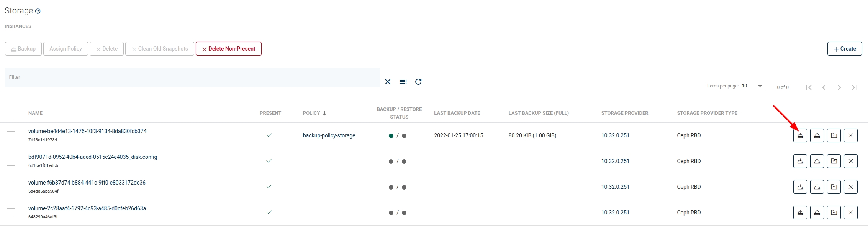Focus the Filter text field
The width and height of the screenshot is (868, 226).
tap(192, 77)
